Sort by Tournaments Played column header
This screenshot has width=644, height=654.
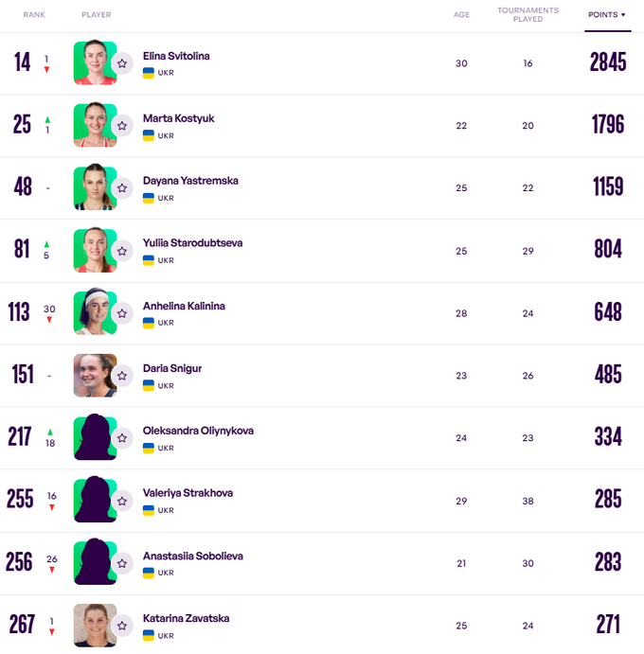click(528, 15)
